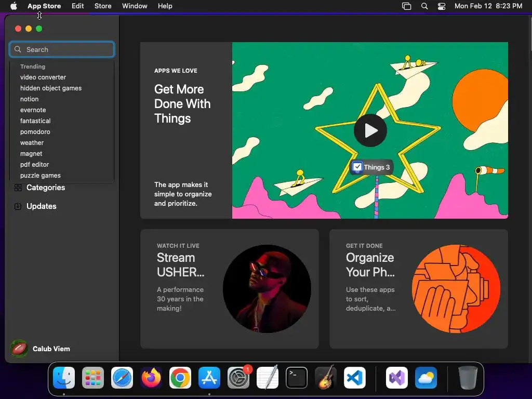Open the Store menu
Screen dimensions: 532x399
103,6
